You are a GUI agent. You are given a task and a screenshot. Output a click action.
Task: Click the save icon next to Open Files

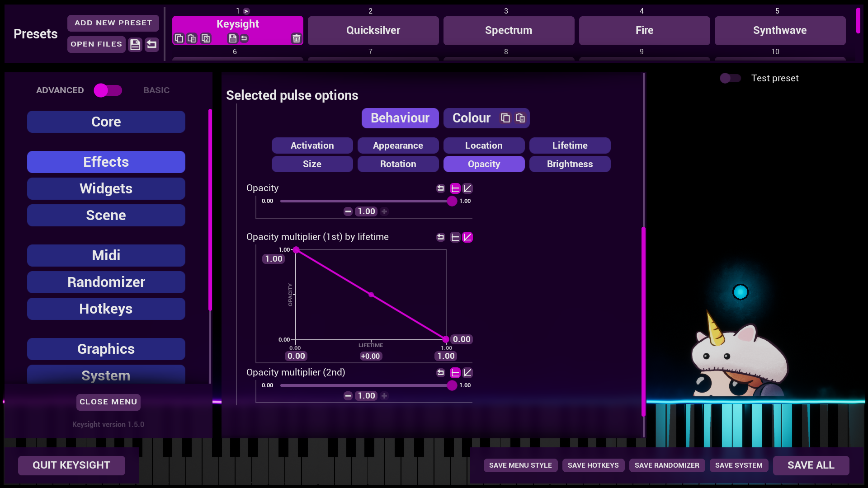(135, 44)
